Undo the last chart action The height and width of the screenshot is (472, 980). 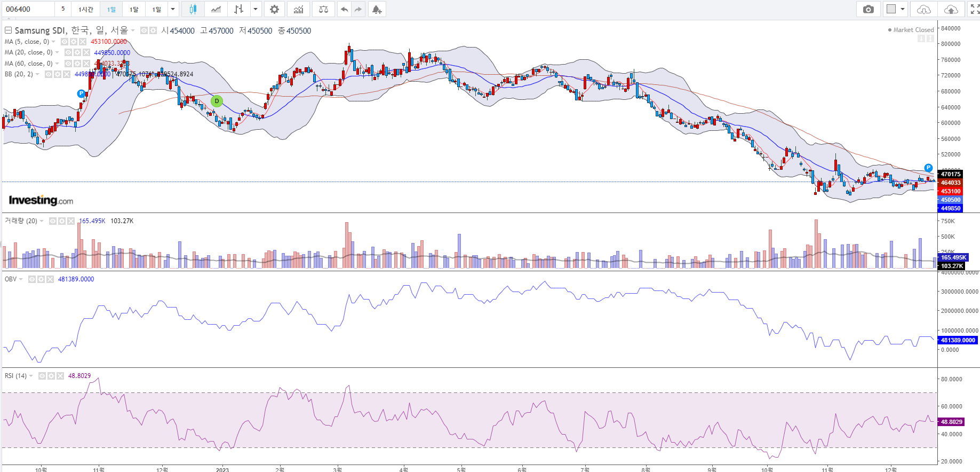click(344, 9)
